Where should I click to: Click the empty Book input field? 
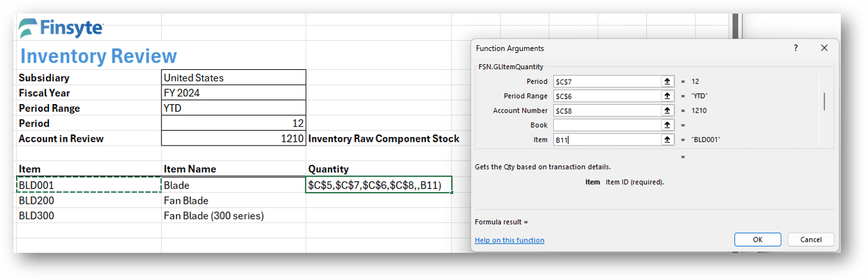[606, 125]
